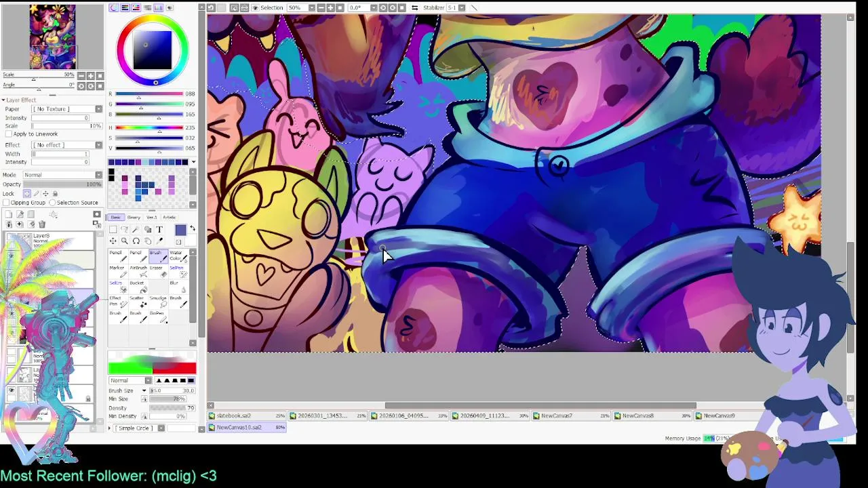Reset navigator scale with square button
Screen dimensions: 868x488
[x=100, y=76]
